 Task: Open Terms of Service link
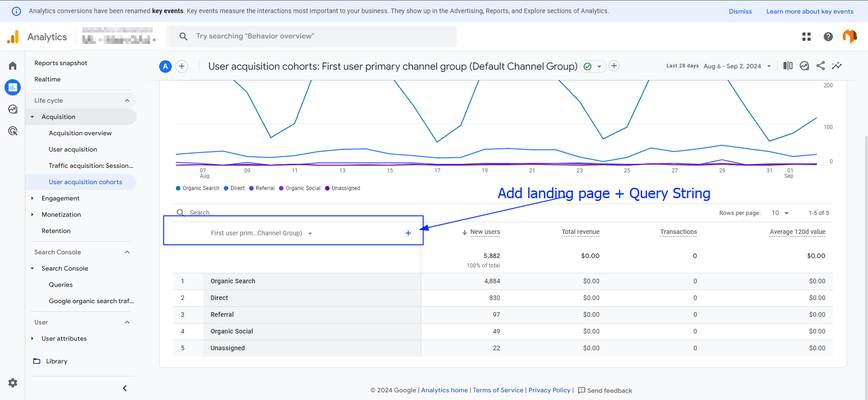point(498,390)
